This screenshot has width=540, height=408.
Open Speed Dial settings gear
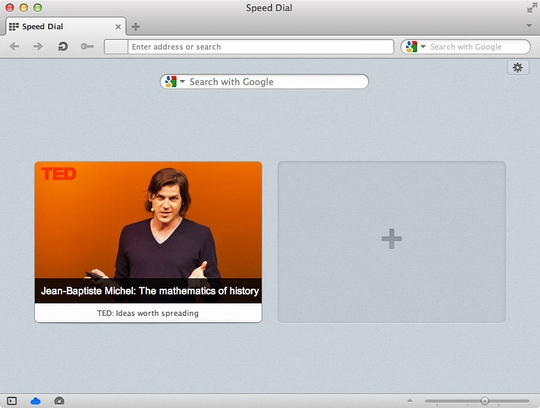coord(518,67)
